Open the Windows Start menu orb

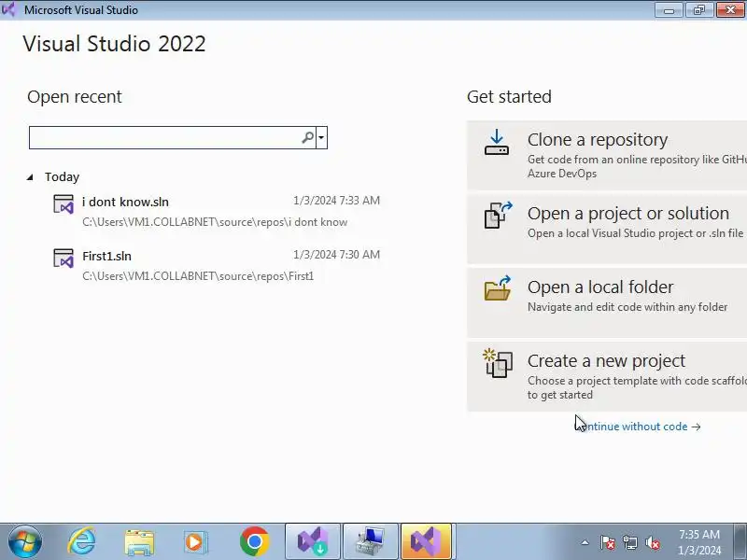pyautogui.click(x=24, y=541)
